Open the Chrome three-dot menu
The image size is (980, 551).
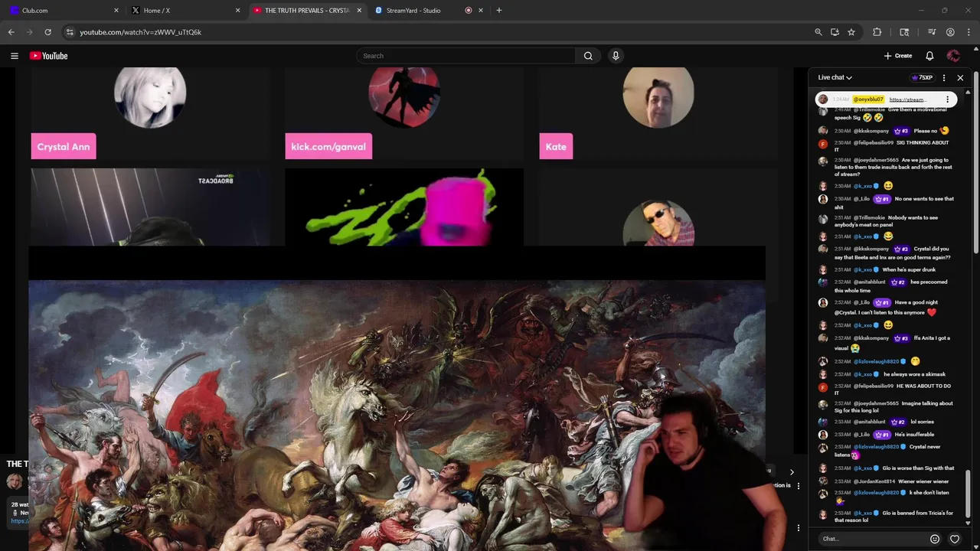(x=969, y=32)
